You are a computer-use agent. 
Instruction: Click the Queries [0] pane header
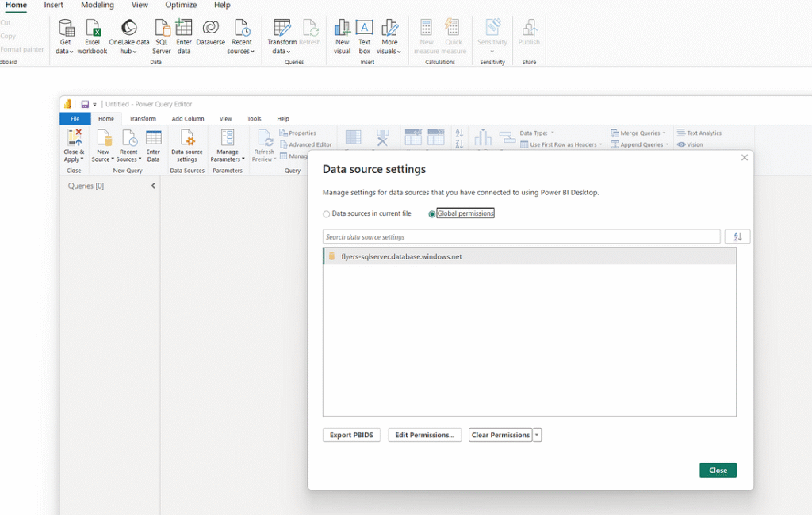(x=86, y=186)
